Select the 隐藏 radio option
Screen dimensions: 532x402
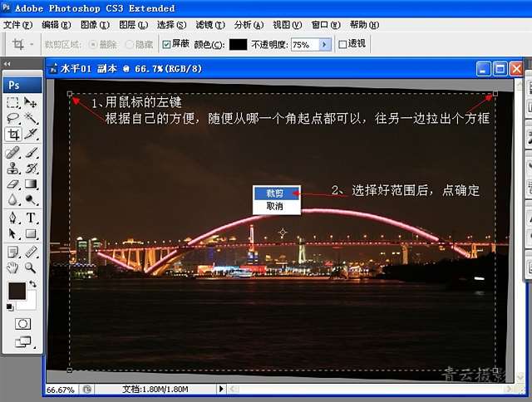130,44
